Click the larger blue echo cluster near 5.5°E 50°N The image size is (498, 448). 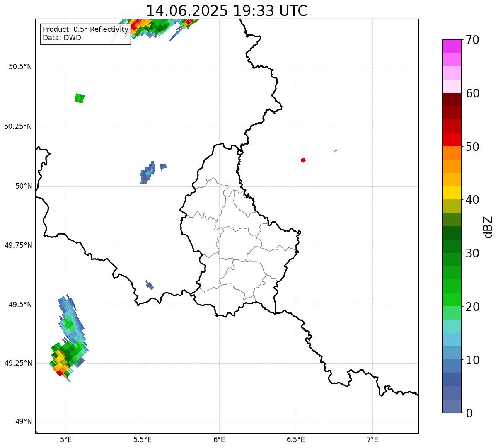147,174
